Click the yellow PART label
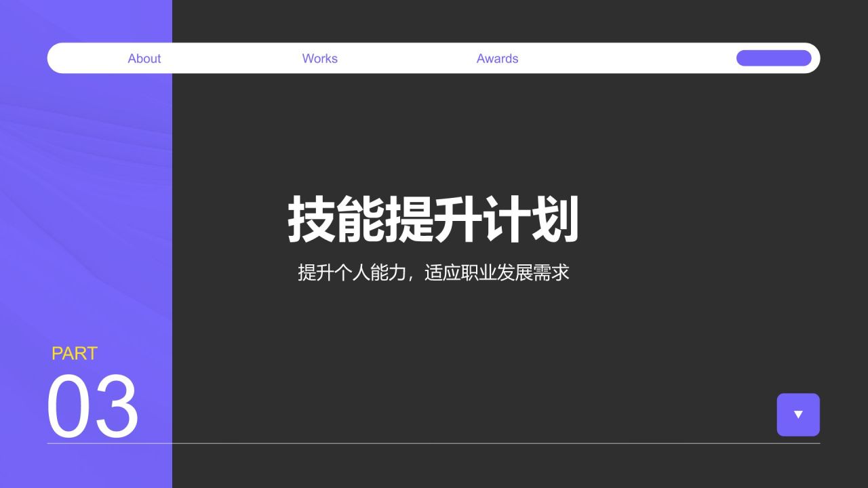The height and width of the screenshot is (488, 868). pyautogui.click(x=75, y=354)
